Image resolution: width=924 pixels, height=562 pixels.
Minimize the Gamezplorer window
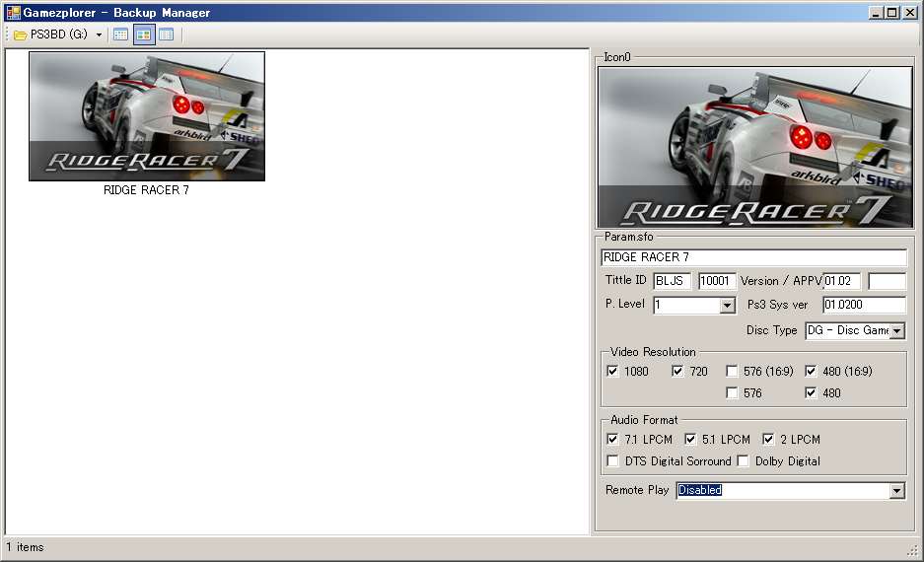tap(877, 13)
